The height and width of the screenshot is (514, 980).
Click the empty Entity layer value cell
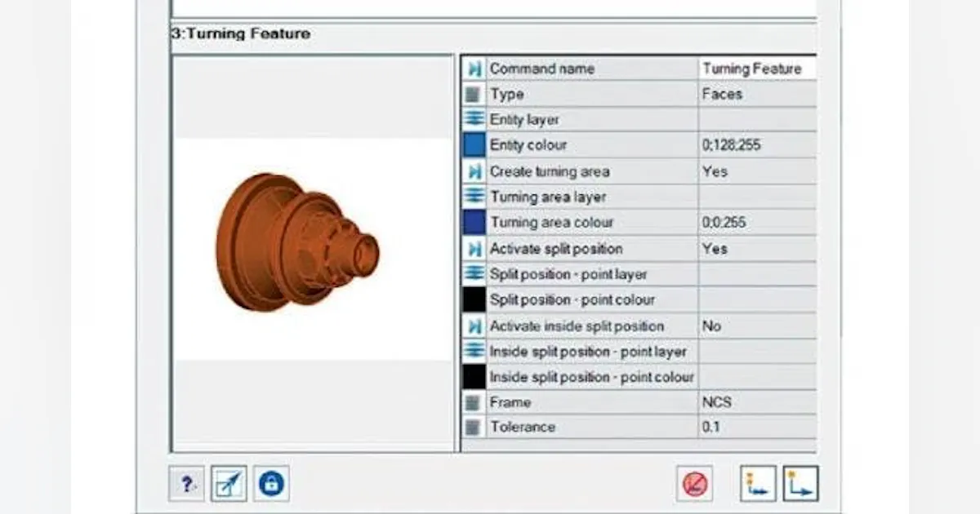pyautogui.click(x=757, y=119)
